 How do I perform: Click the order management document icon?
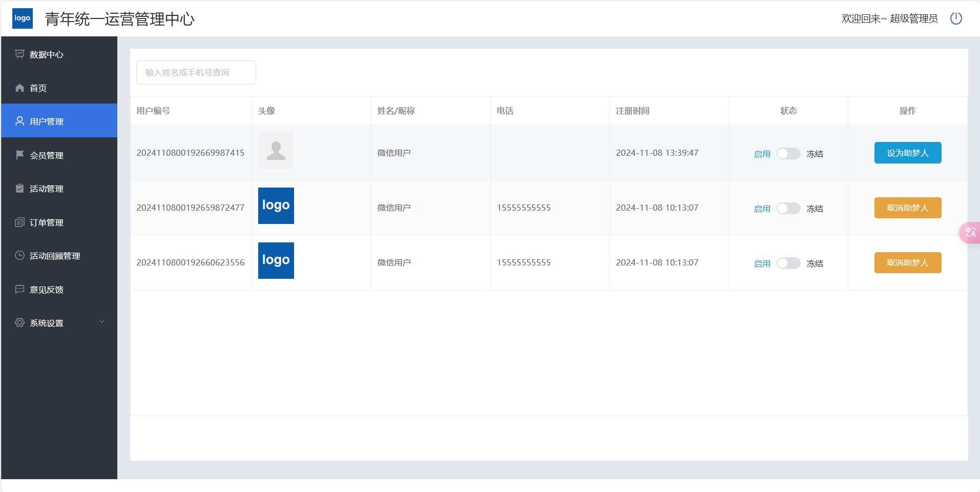click(19, 222)
